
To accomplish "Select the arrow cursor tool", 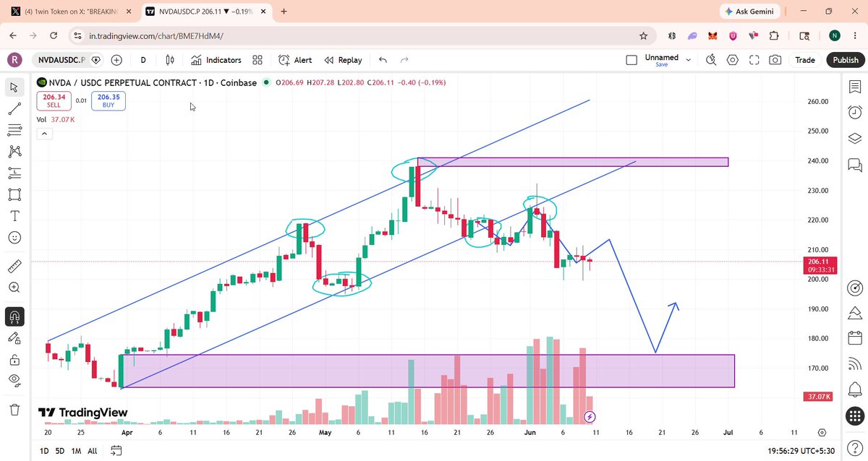I will pos(14,87).
